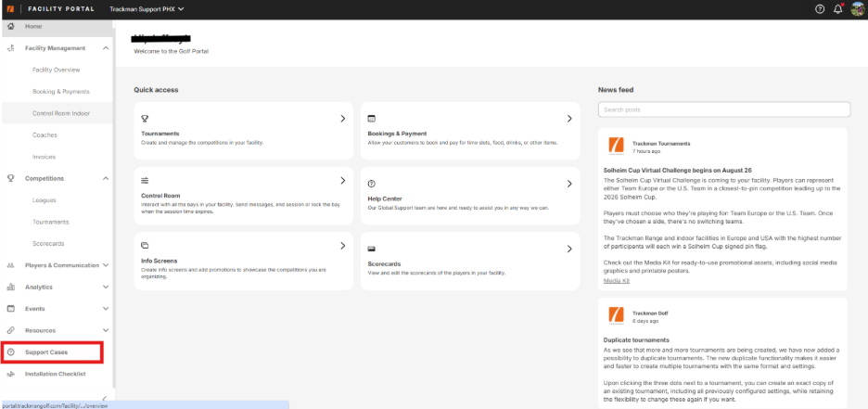Open Control Room card arrow

pyautogui.click(x=343, y=181)
